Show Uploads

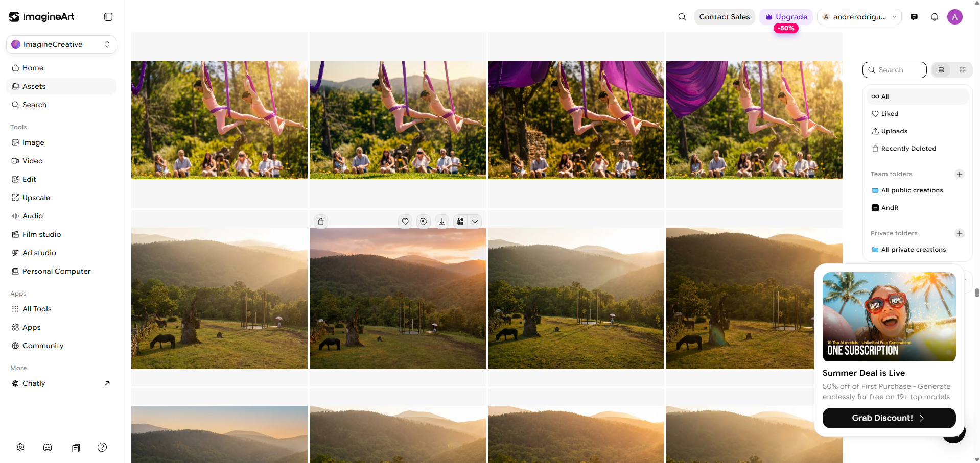[918, 131]
